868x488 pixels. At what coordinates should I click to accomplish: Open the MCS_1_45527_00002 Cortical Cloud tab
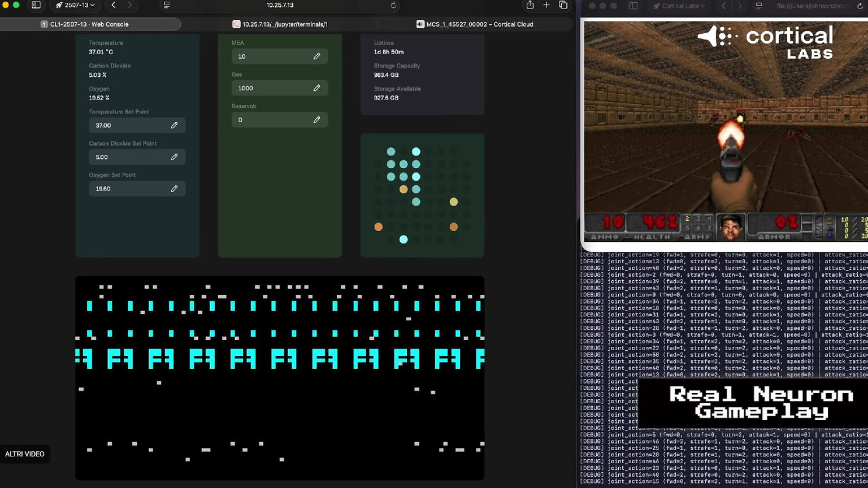tap(475, 24)
